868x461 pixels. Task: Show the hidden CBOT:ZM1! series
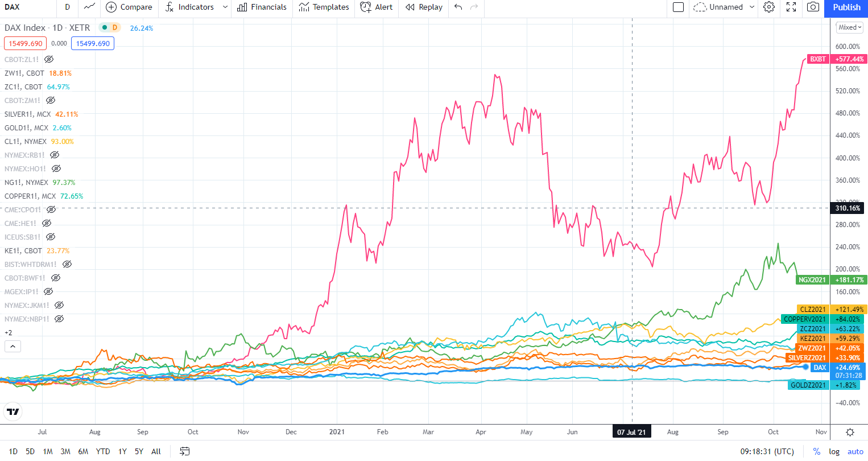[51, 100]
